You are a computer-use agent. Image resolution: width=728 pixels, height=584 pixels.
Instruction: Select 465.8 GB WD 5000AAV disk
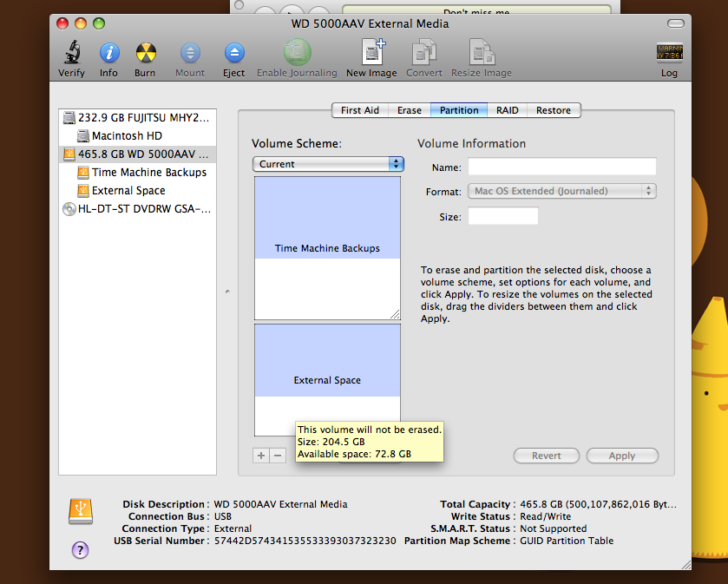(x=137, y=154)
